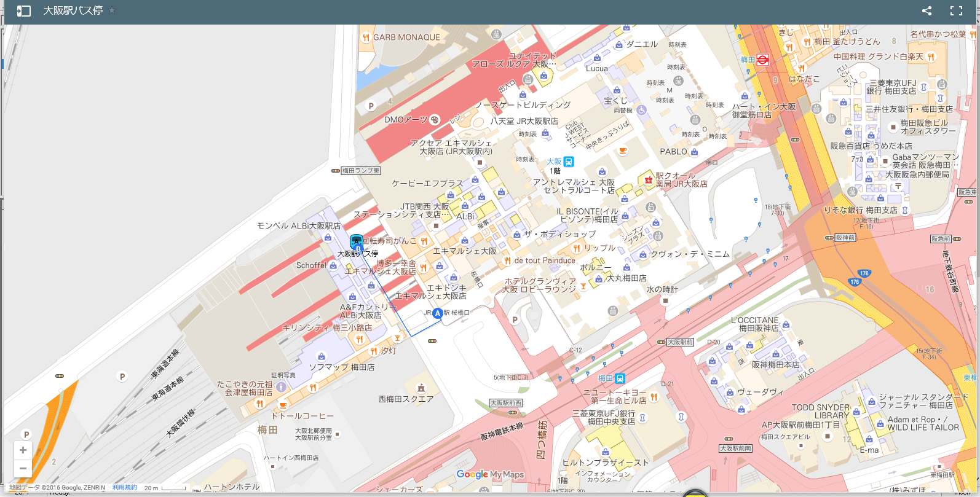Screen dimensions: 980x497
Task: Click the ハートンホテル label
Action: click(232, 487)
